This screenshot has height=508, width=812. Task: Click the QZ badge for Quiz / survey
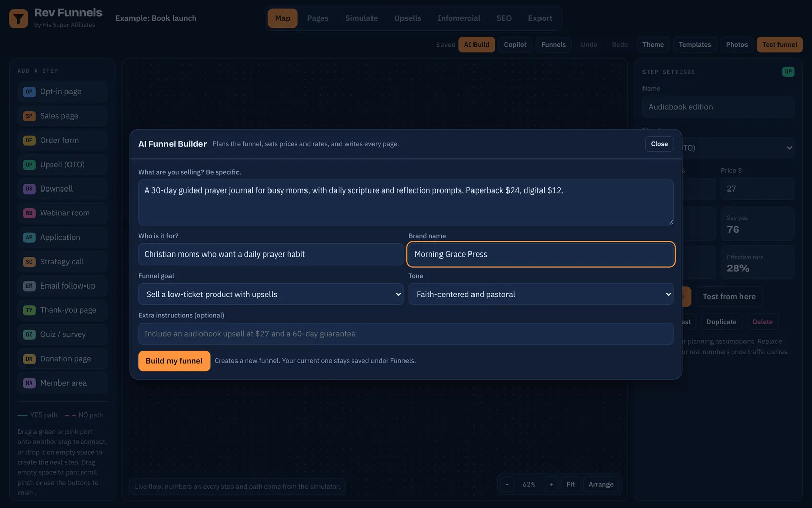click(29, 334)
